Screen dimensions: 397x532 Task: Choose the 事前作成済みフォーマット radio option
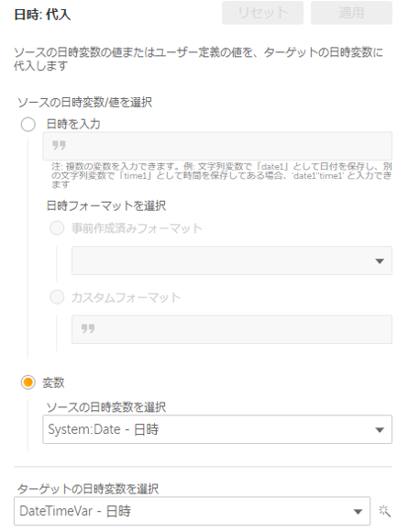(57, 228)
